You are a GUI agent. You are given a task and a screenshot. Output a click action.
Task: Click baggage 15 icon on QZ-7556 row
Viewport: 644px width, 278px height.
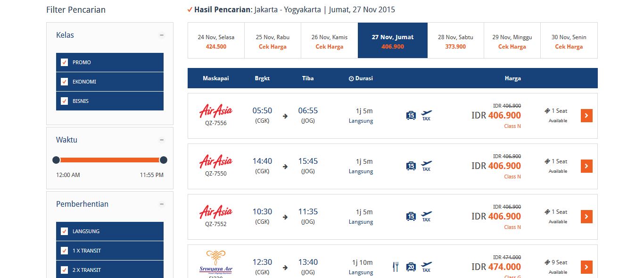411,115
